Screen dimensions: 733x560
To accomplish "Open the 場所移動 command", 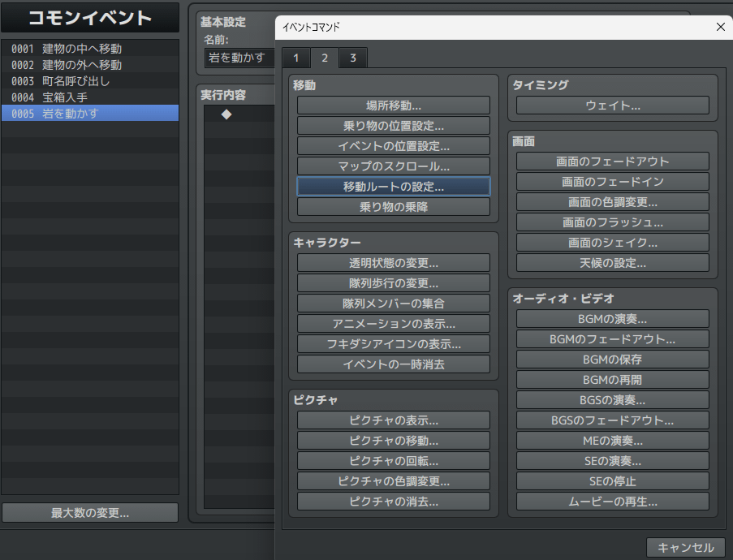I will click(393, 106).
